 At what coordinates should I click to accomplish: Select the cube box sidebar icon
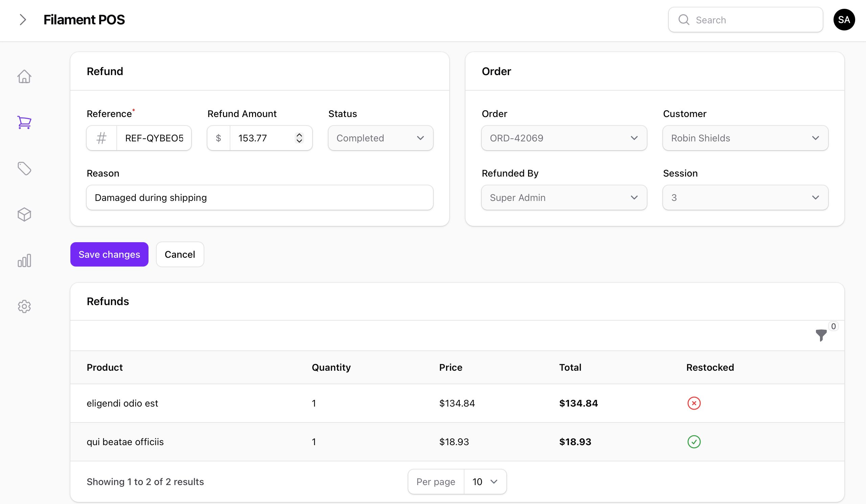pyautogui.click(x=24, y=214)
